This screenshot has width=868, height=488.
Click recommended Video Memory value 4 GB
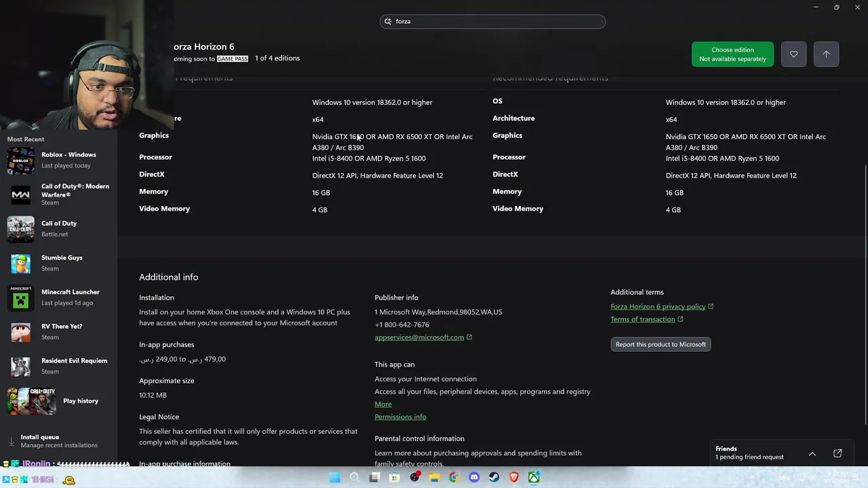coord(673,210)
